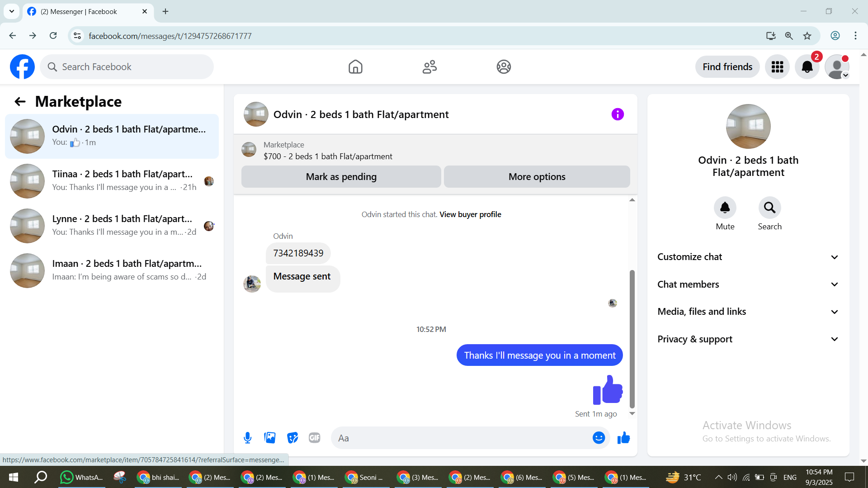Click message 7342189439 from Odvin

(x=298, y=253)
